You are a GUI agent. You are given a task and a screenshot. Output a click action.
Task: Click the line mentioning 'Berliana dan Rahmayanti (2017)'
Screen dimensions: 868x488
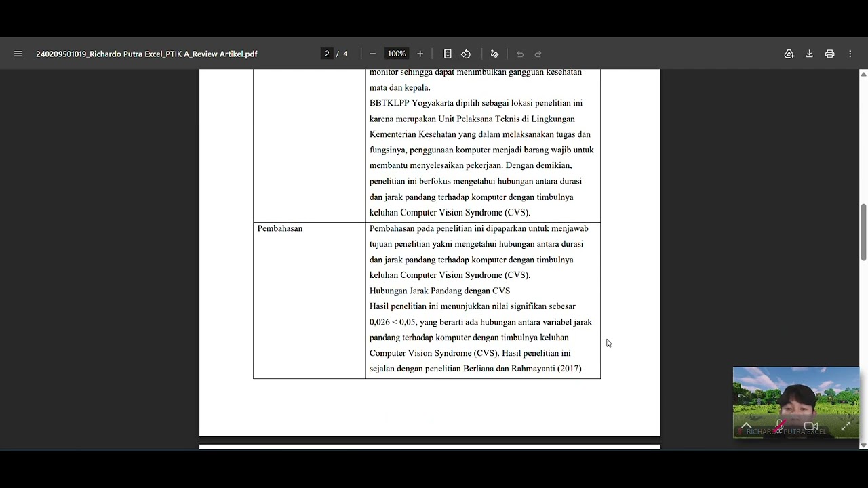coord(475,369)
